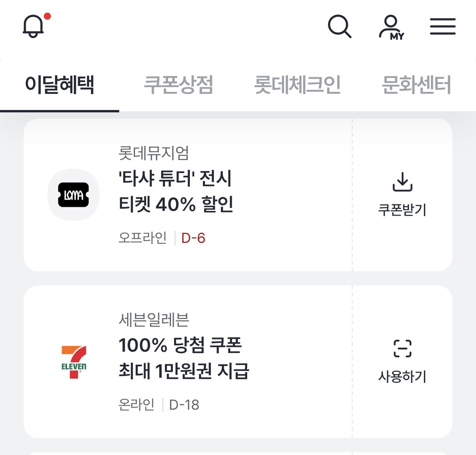Open the '타샤 튜더' 전시 coupon title

tap(176, 191)
